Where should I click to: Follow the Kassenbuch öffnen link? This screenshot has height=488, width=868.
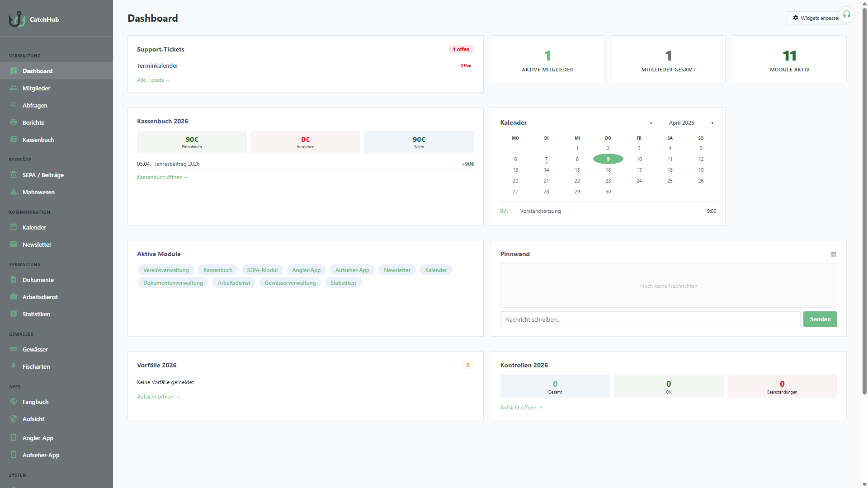click(163, 177)
